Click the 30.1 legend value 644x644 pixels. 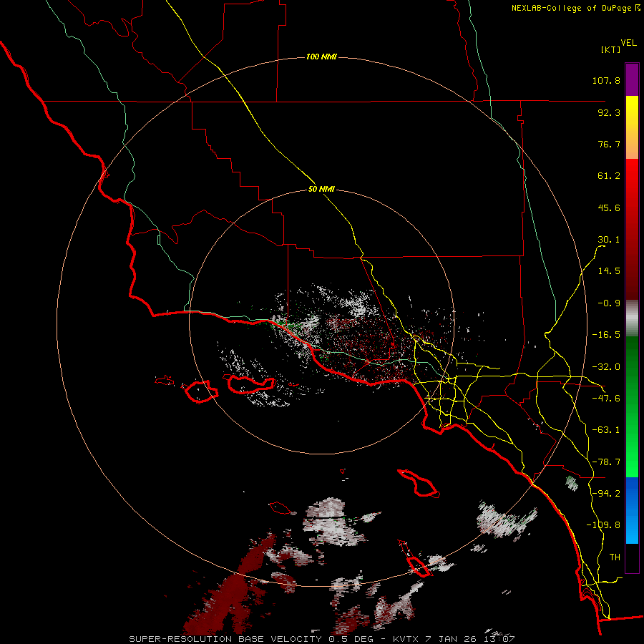(609, 240)
